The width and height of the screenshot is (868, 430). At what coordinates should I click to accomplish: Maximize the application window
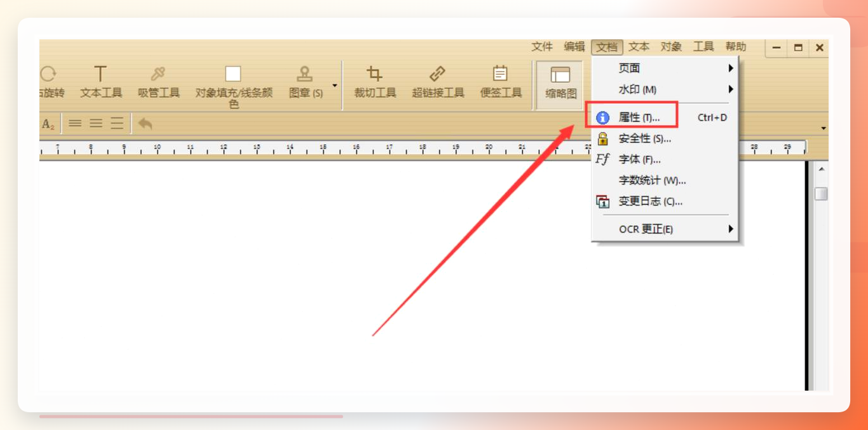pos(798,48)
